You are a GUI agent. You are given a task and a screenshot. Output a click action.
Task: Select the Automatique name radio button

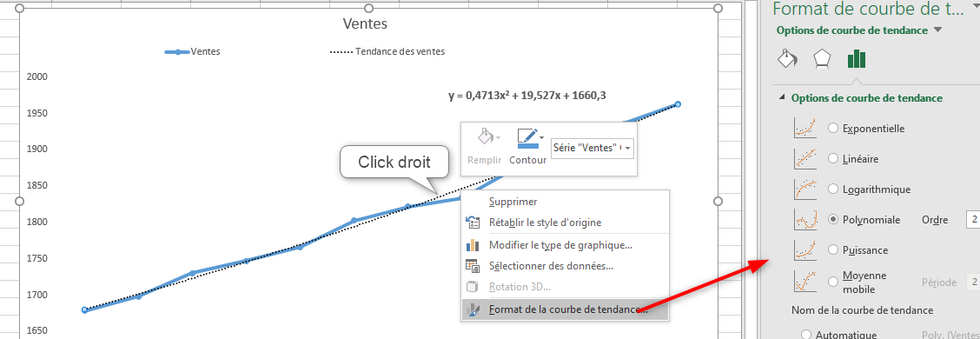pos(805,336)
